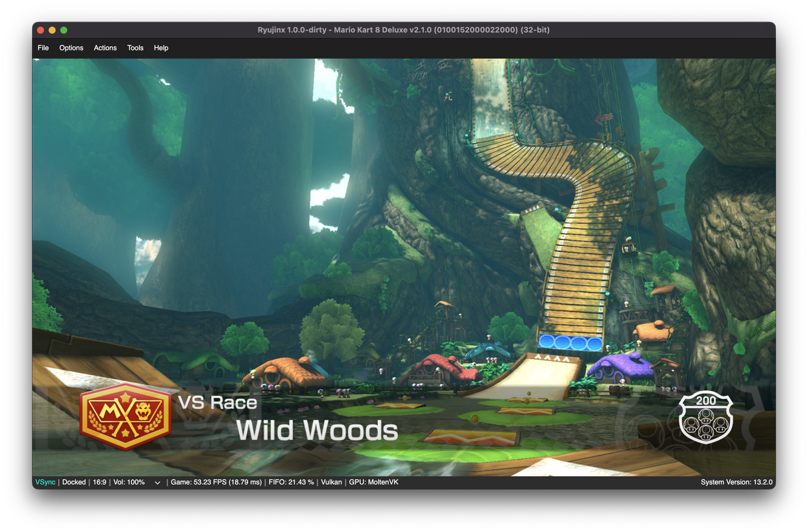The image size is (808, 532).
Task: Click the Wild Woods track title
Action: coord(317,431)
